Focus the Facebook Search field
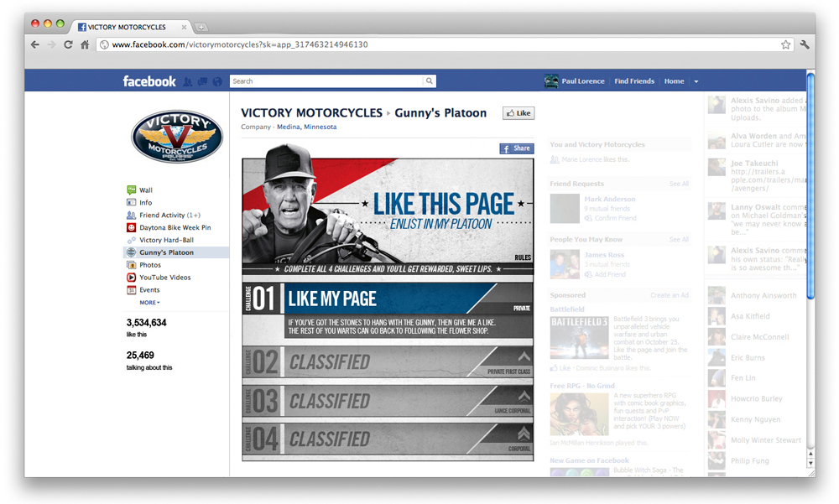The image size is (839, 504). [x=326, y=81]
